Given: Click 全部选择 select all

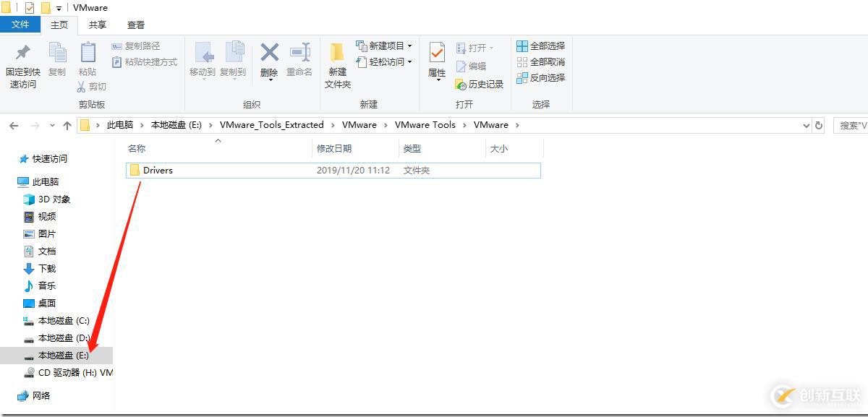Looking at the screenshot, I should pos(541,46).
